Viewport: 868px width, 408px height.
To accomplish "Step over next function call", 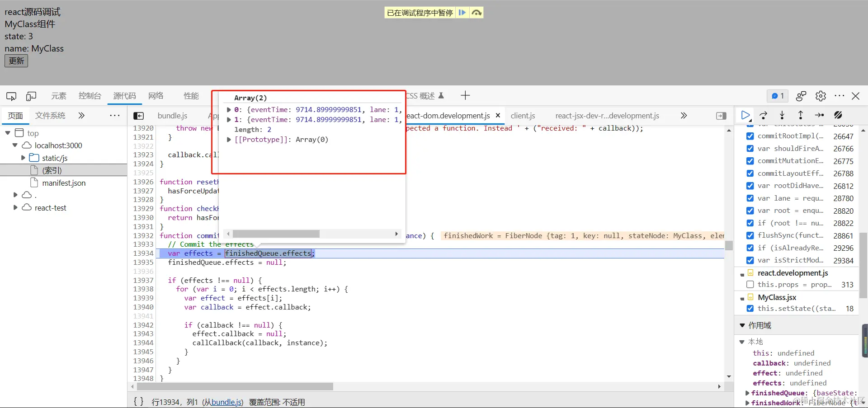I will click(x=764, y=115).
